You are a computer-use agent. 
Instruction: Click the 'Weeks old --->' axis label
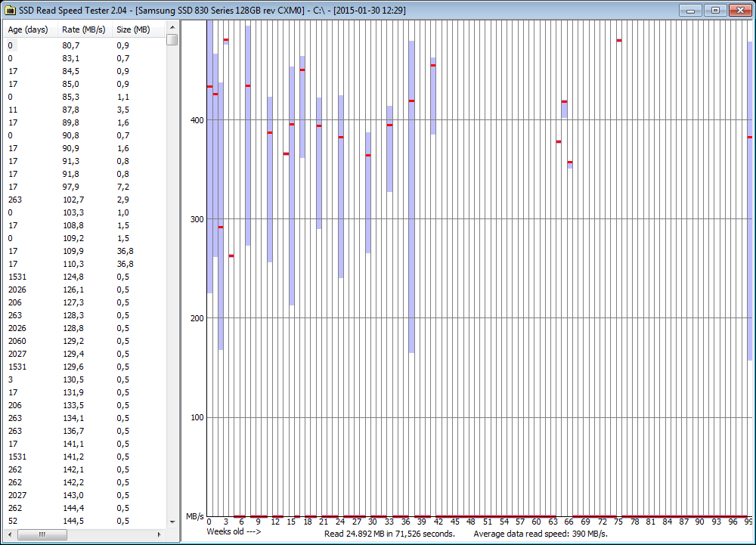[234, 531]
